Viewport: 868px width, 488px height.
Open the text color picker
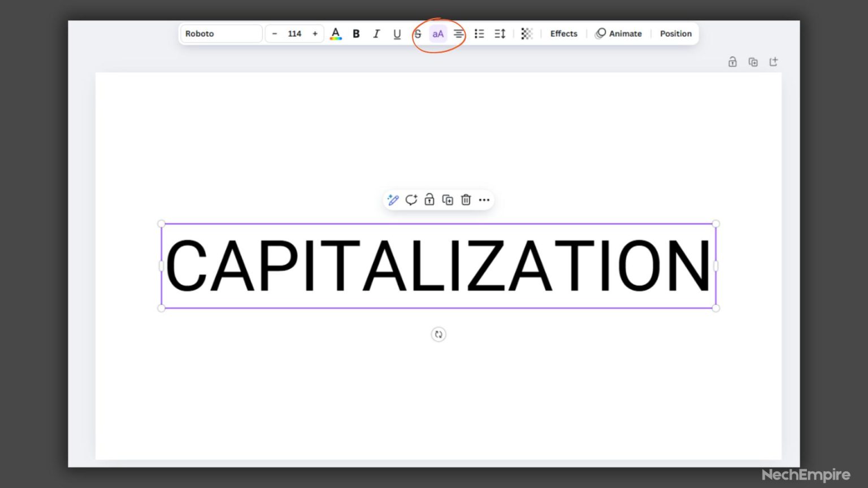pos(336,33)
